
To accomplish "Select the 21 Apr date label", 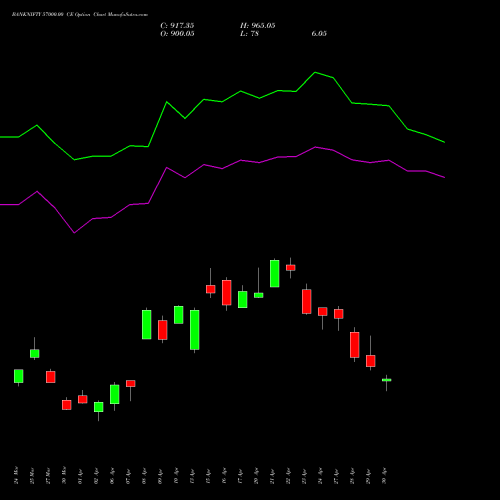I will (272, 475).
